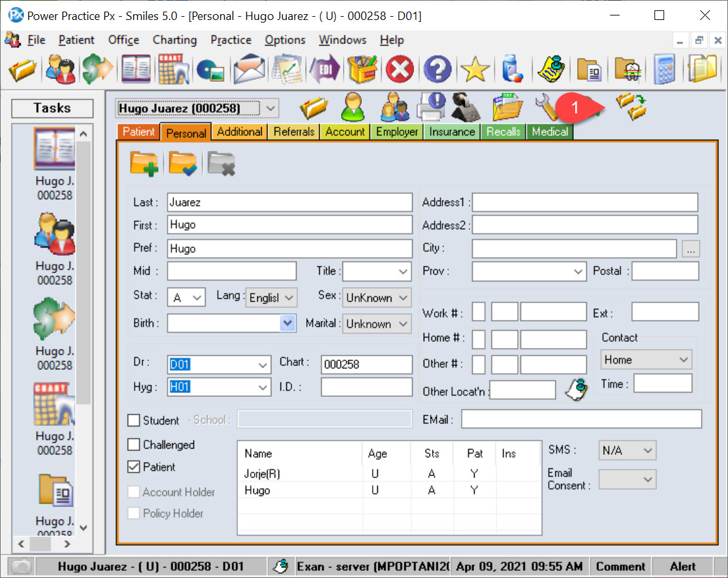The height and width of the screenshot is (578, 728).
Task: Expand the Hugo Juarez patient selector dropdown
Action: [271, 108]
